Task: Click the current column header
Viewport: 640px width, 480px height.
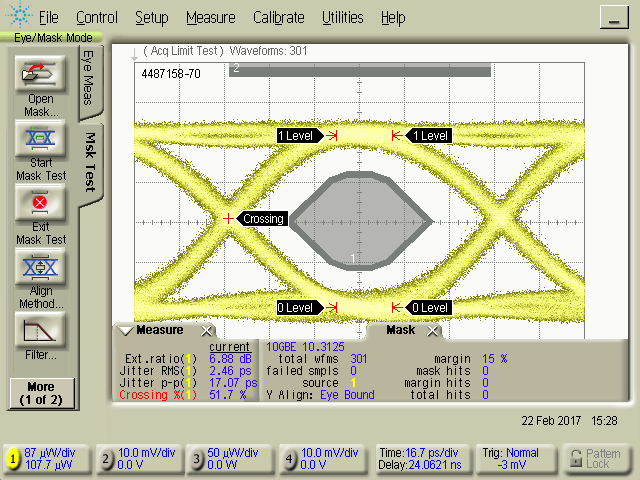Action: pyautogui.click(x=229, y=347)
